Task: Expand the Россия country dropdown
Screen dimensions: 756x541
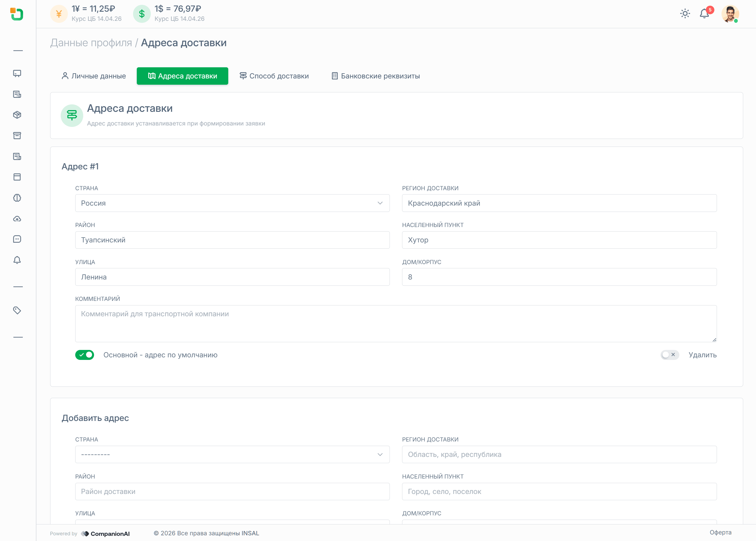Action: 232,203
